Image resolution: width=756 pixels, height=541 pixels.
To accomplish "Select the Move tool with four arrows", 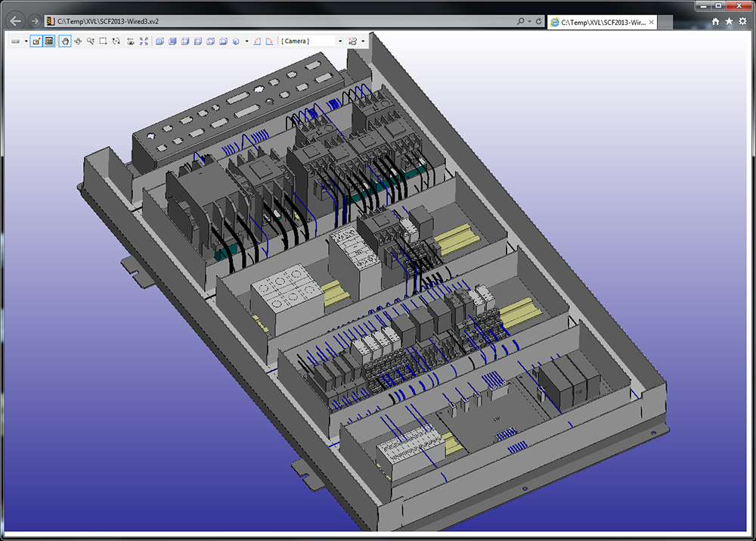I will pyautogui.click(x=78, y=41).
